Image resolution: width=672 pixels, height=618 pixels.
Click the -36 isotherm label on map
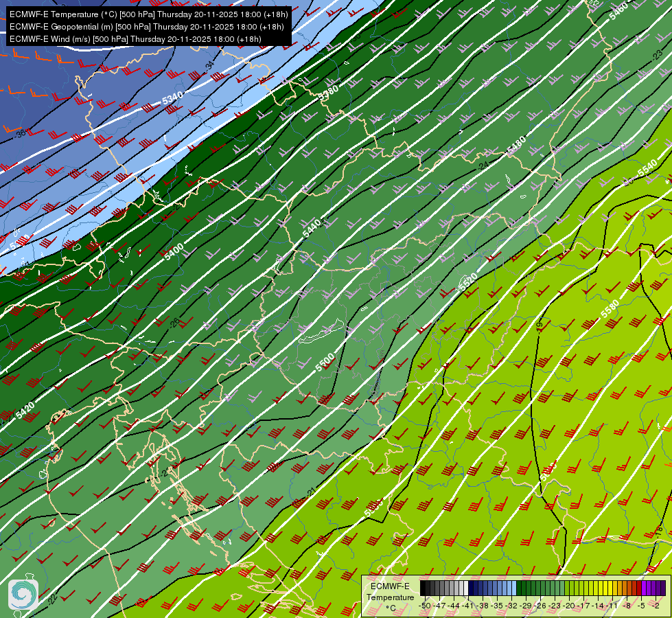pos(20,133)
